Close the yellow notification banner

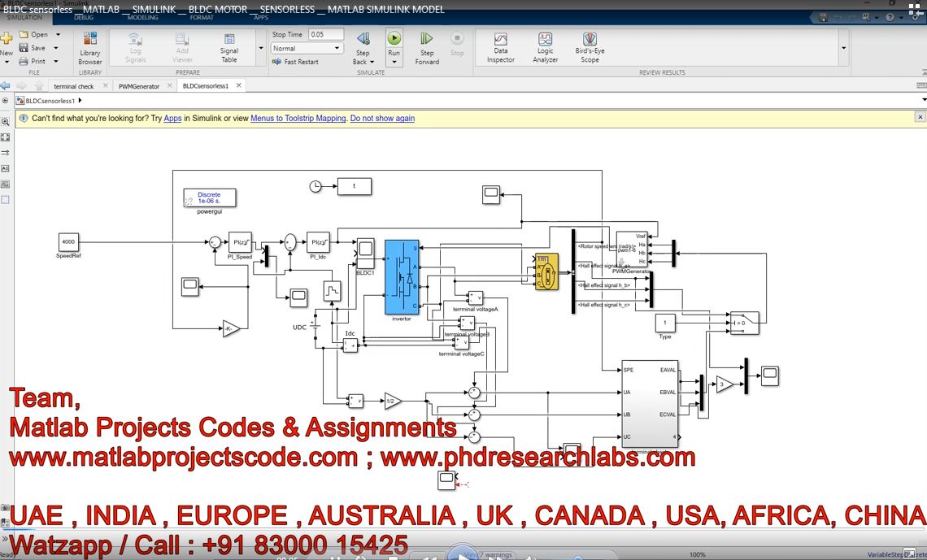[x=920, y=118]
